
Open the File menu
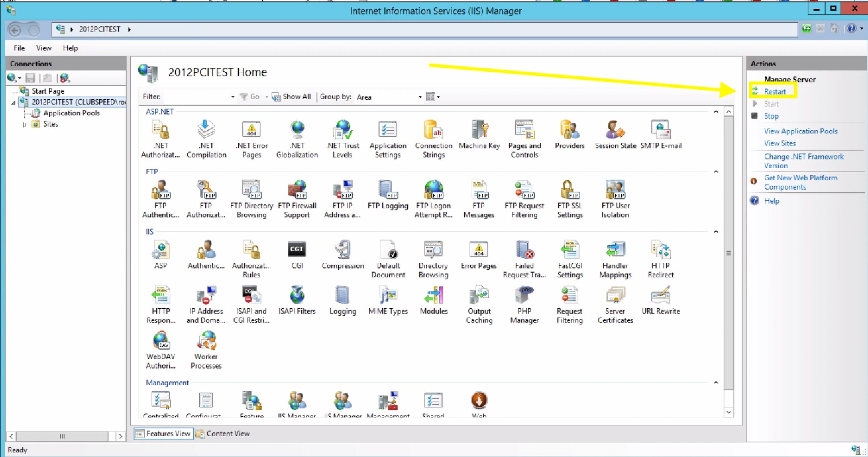[19, 48]
